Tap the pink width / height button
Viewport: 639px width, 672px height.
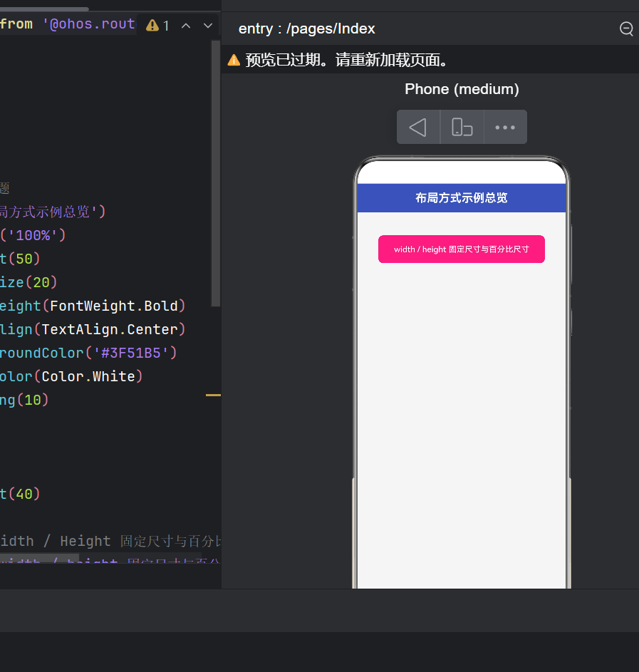pos(461,249)
